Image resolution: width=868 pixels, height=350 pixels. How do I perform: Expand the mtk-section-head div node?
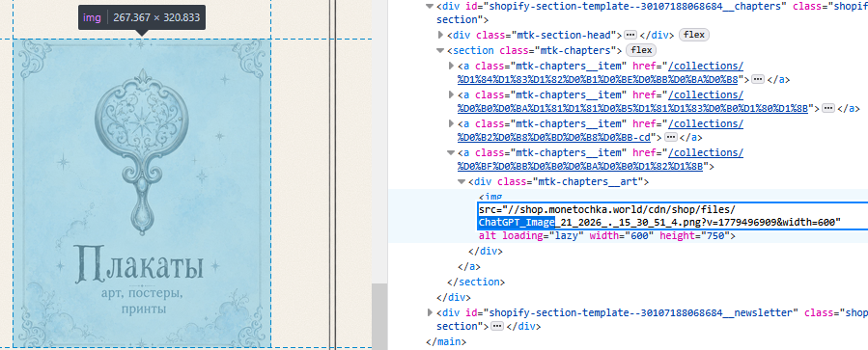click(x=441, y=35)
